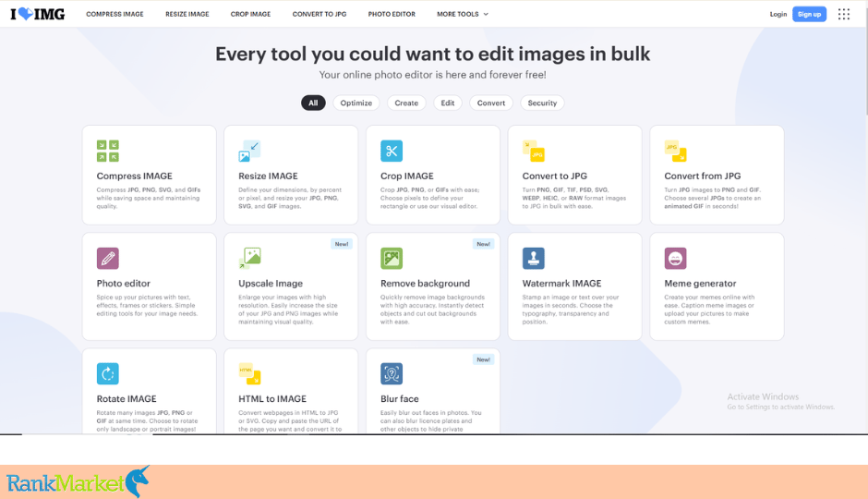Open the Crop IMAGE title link
868x499 pixels.
(x=407, y=176)
